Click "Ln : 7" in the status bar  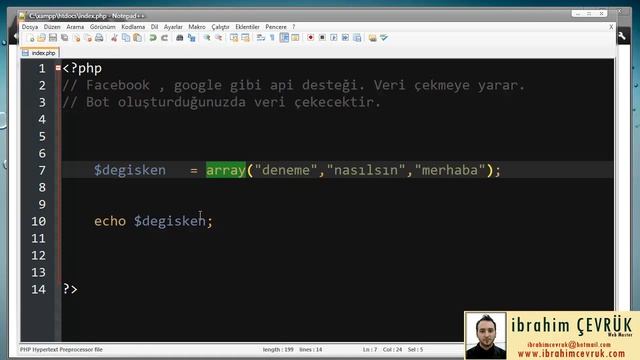click(370, 349)
